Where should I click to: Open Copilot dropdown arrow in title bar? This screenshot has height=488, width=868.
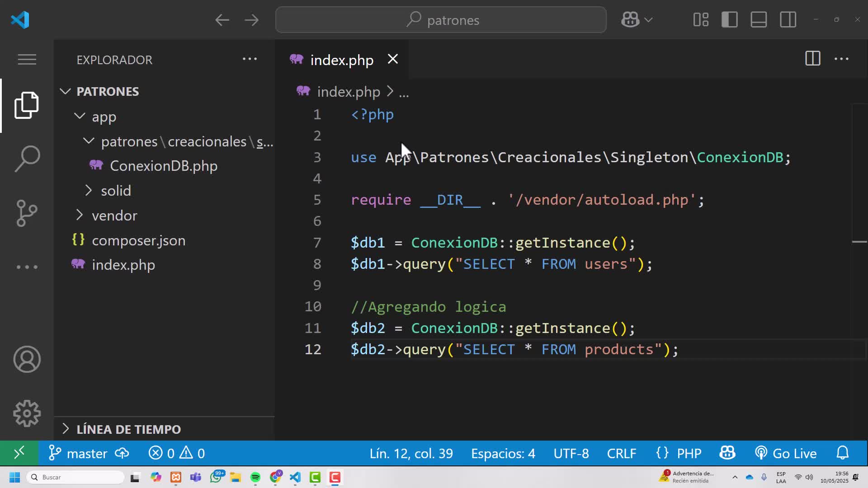pyautogui.click(x=648, y=20)
